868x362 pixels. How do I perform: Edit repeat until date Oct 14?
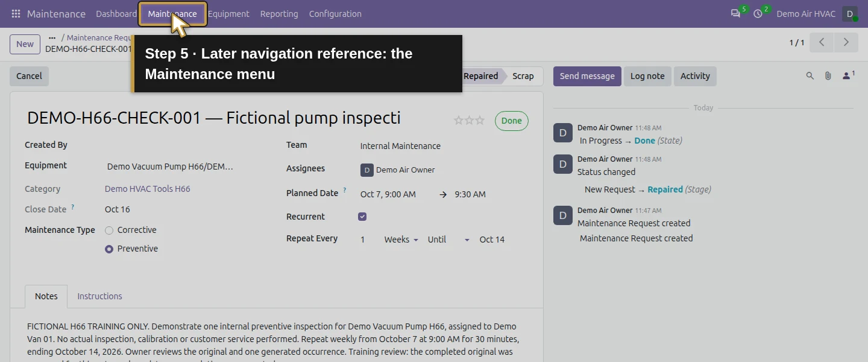492,240
